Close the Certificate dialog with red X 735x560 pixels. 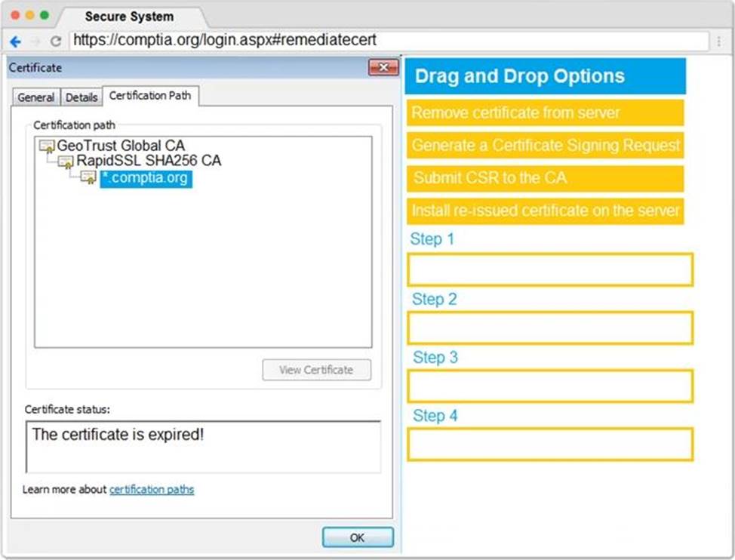tap(383, 68)
